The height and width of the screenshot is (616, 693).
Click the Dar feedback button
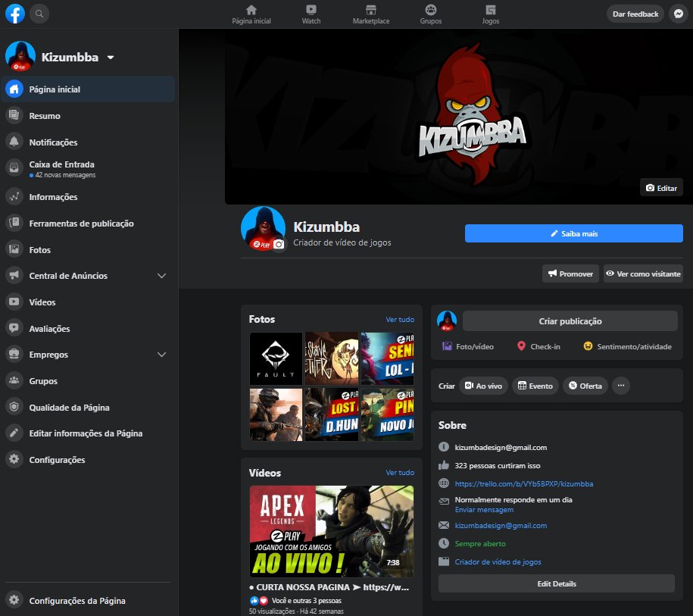[635, 14]
